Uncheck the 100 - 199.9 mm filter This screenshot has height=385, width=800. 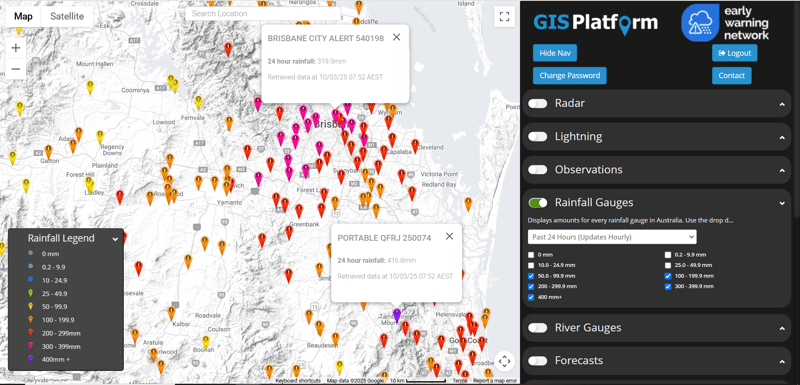[x=668, y=276]
